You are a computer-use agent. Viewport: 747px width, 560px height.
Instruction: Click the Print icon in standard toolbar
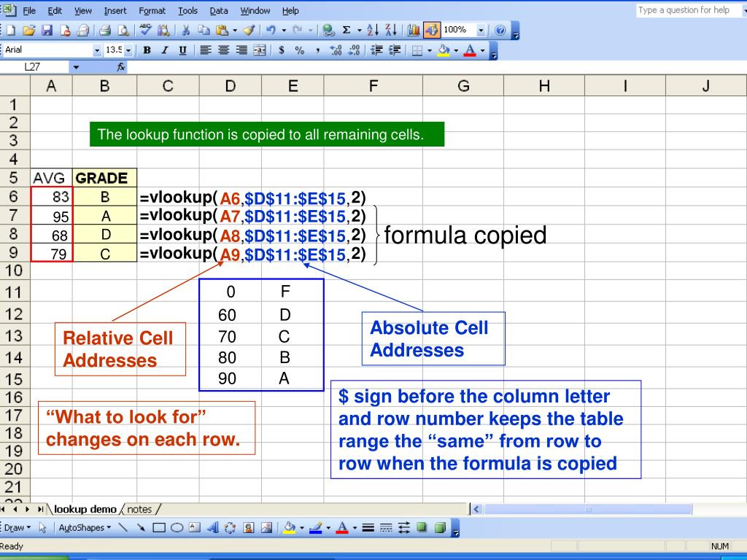[x=105, y=31]
